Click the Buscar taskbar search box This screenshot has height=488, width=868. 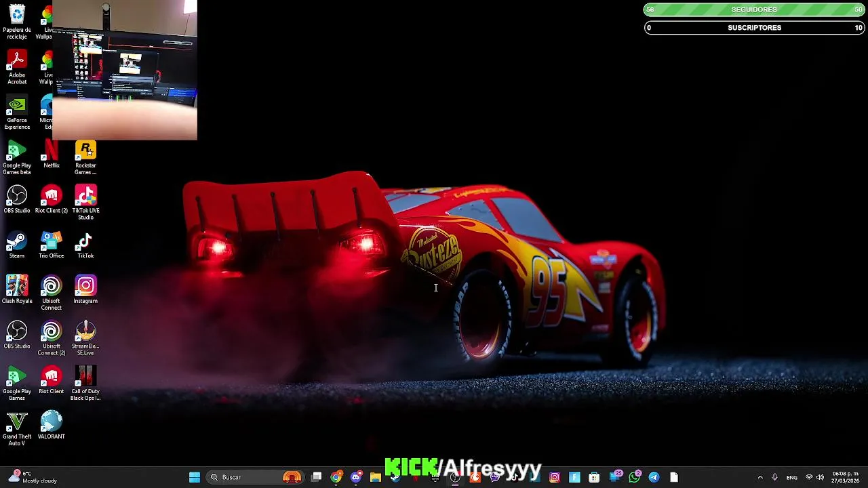(254, 477)
